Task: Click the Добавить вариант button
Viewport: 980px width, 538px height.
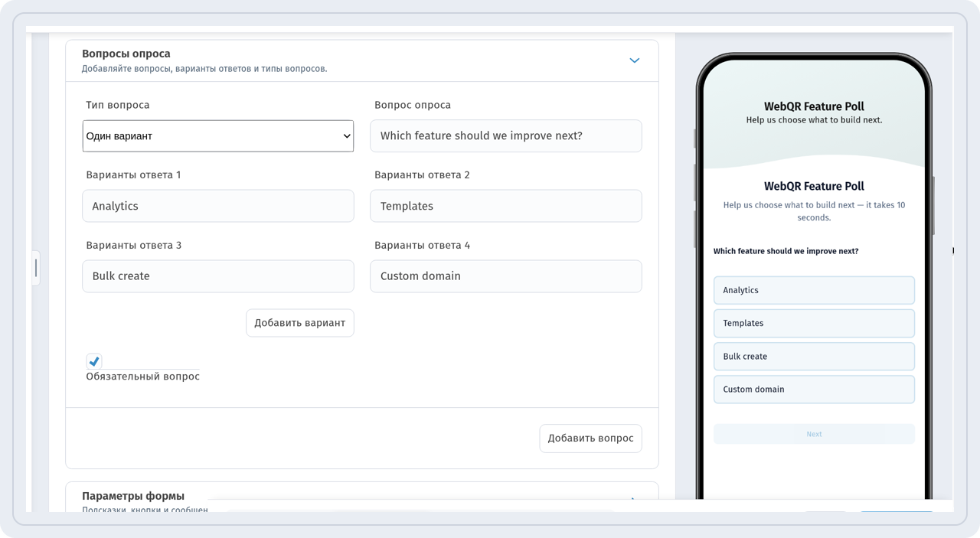Action: click(x=300, y=323)
